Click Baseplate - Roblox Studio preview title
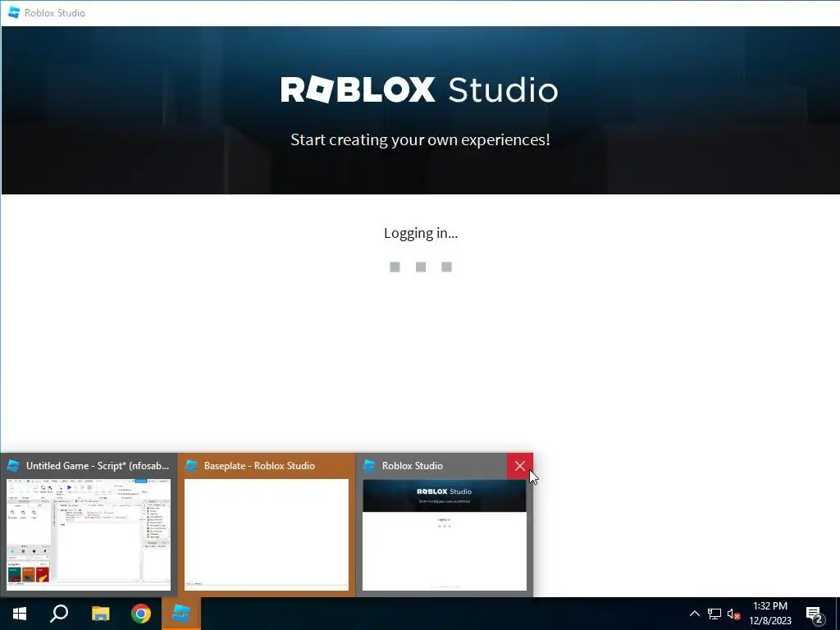 [259, 466]
